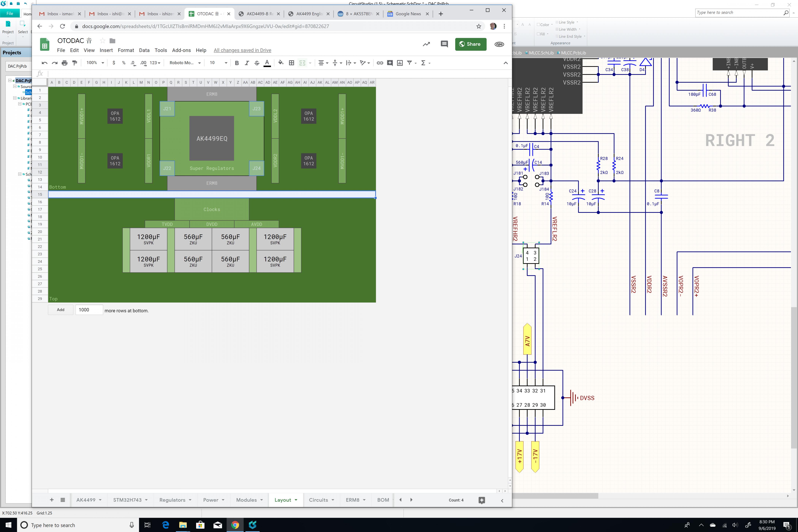Toggle italic formatting
Screen dimensions: 798x532
tap(247, 63)
